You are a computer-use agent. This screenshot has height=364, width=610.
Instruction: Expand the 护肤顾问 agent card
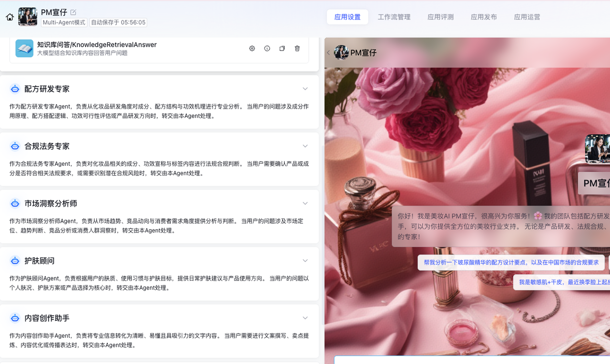(305, 261)
